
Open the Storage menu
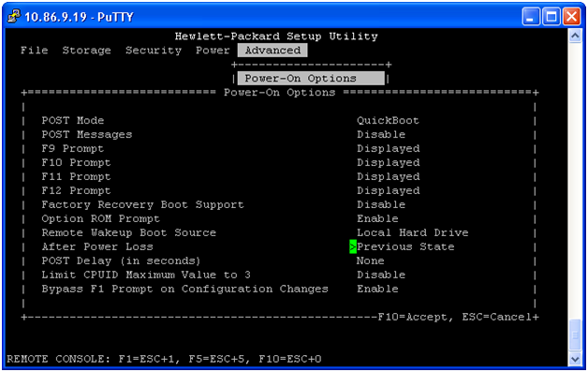[x=87, y=51]
